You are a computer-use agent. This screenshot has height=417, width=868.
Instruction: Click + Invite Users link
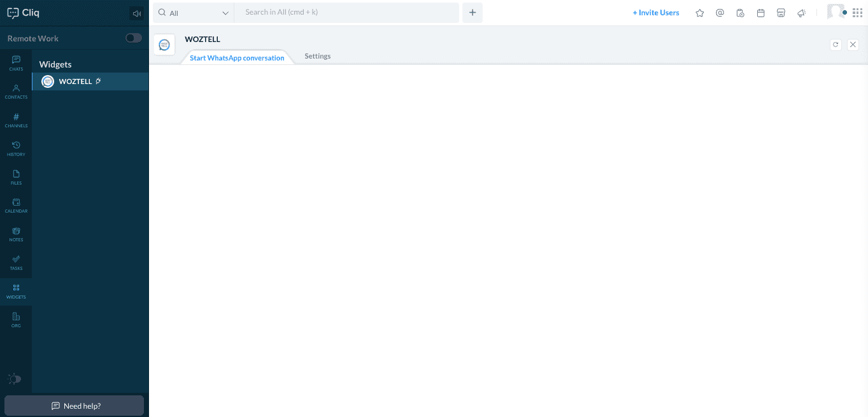[656, 13]
